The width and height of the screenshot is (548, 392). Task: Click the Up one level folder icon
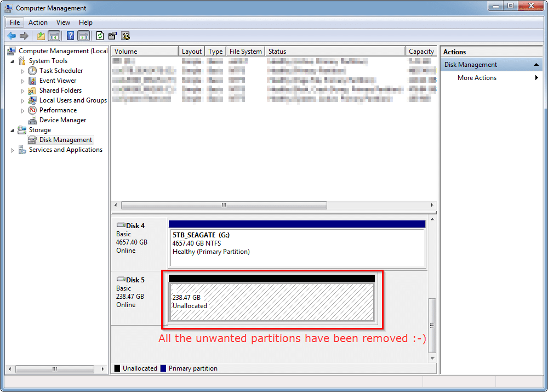pyautogui.click(x=41, y=36)
